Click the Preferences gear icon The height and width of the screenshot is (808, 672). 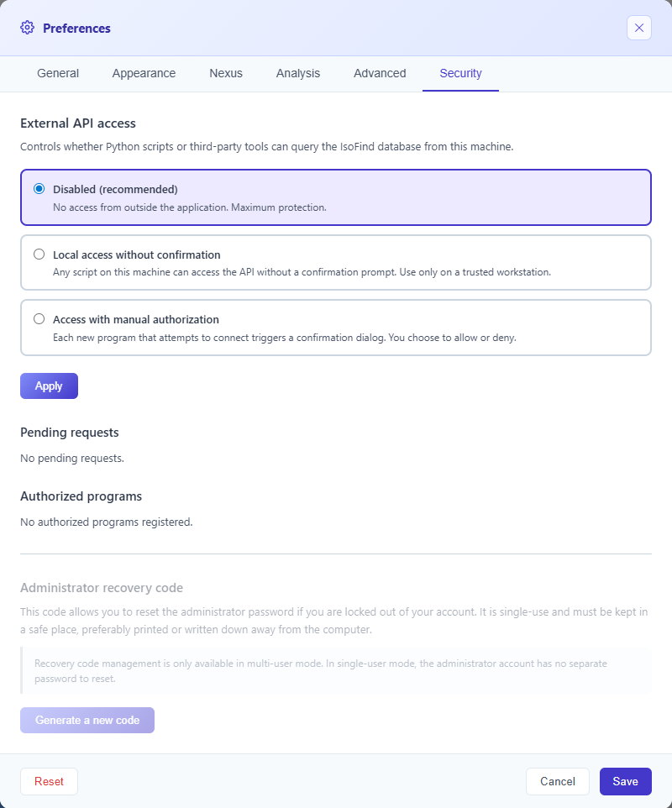coord(27,28)
